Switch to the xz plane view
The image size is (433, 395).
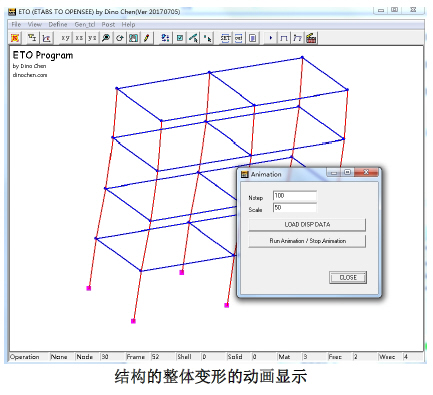tap(79, 38)
